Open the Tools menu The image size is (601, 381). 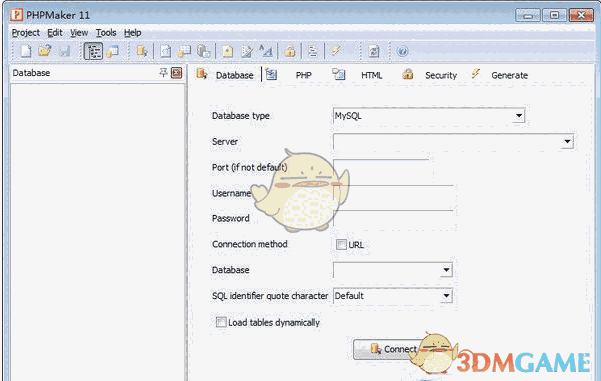tap(106, 33)
